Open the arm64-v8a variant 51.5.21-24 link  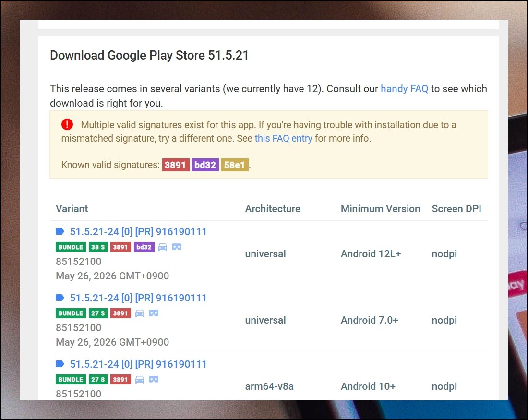click(x=138, y=364)
